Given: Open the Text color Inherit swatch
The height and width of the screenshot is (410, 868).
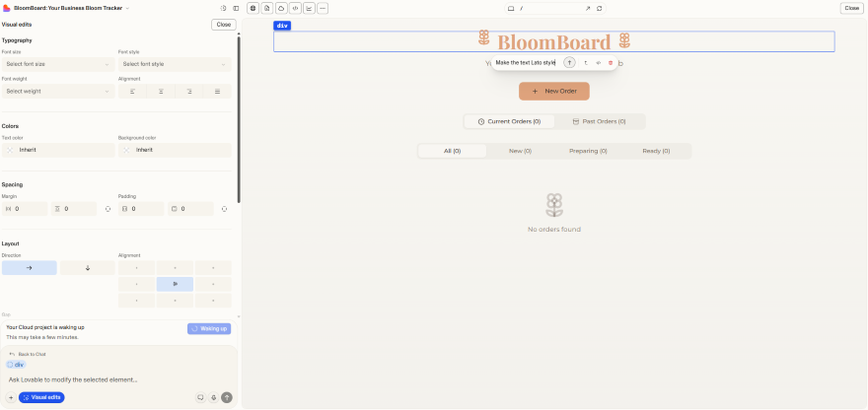Looking at the screenshot, I should (x=58, y=150).
